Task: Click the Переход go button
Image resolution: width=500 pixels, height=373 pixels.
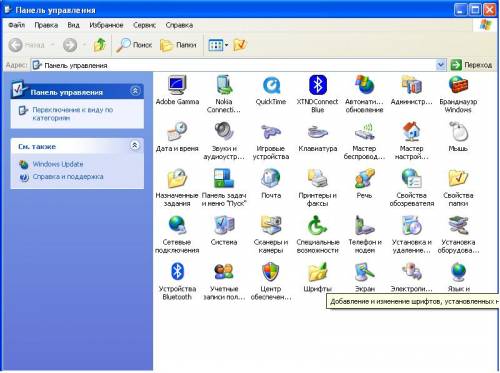Action: point(471,65)
